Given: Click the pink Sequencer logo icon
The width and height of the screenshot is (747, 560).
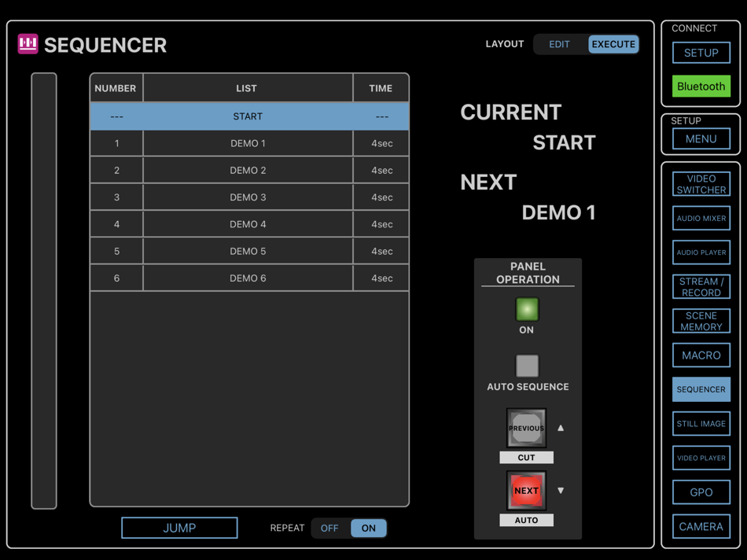Looking at the screenshot, I should tap(28, 44).
